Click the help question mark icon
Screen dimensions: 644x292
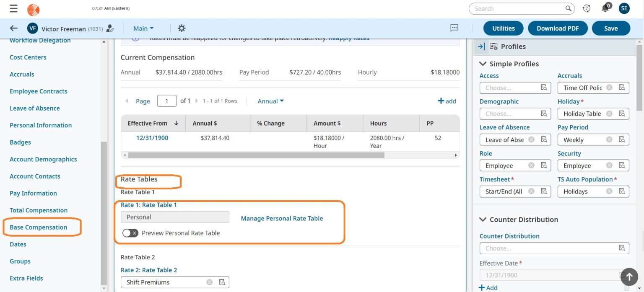coord(586,8)
